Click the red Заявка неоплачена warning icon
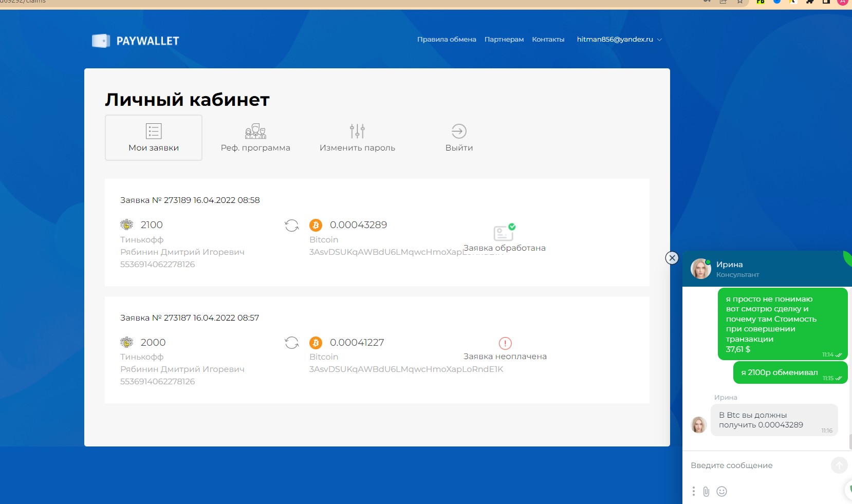The height and width of the screenshot is (504, 852). tap(505, 343)
